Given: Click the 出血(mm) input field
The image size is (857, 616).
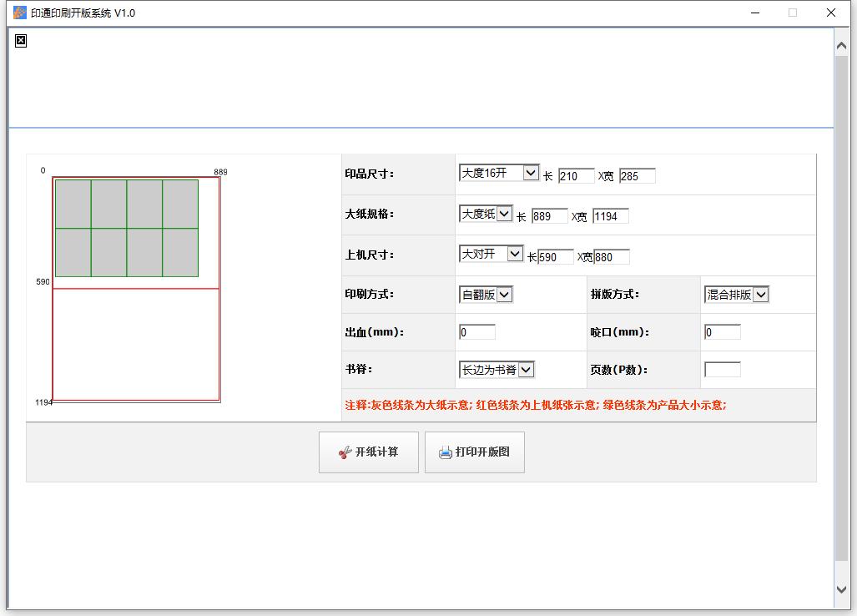Looking at the screenshot, I should pyautogui.click(x=477, y=332).
